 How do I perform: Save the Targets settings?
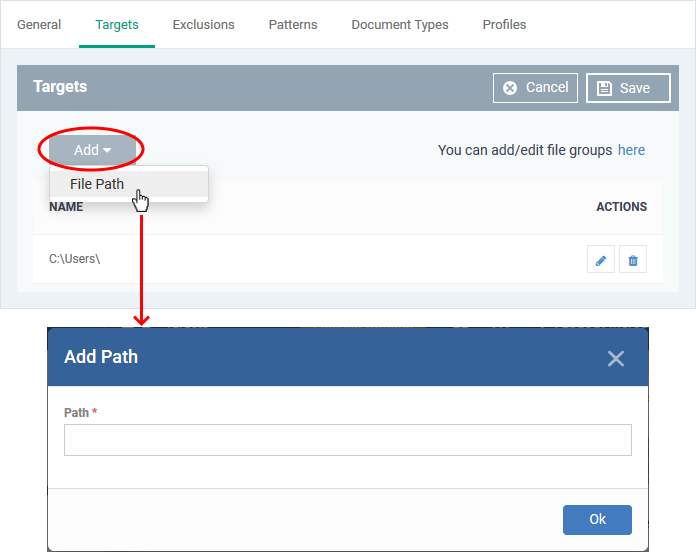click(x=628, y=88)
